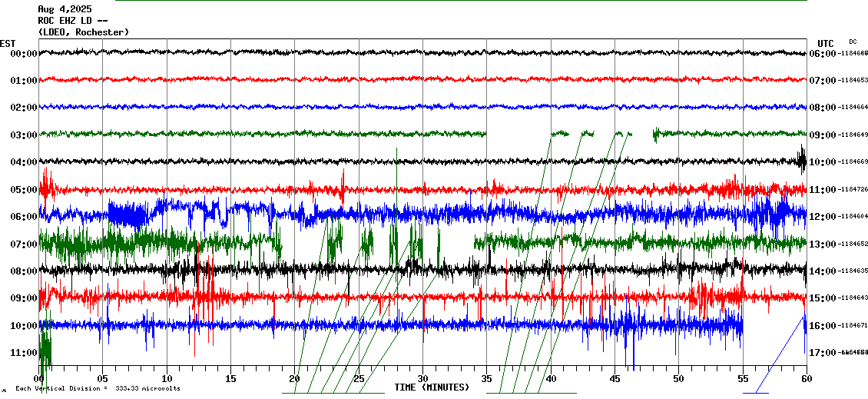The width and height of the screenshot is (868, 399).
Task: Select the (LDEO, Rochester) location text
Action: pyautogui.click(x=83, y=32)
